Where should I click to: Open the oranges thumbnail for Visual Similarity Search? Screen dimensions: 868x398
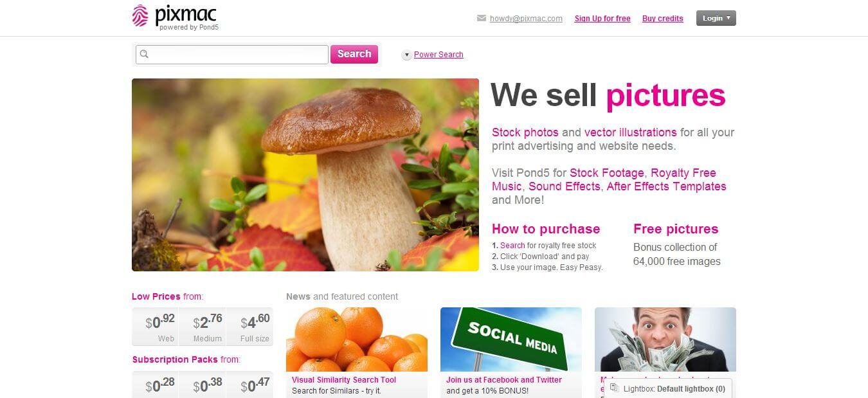tap(357, 339)
